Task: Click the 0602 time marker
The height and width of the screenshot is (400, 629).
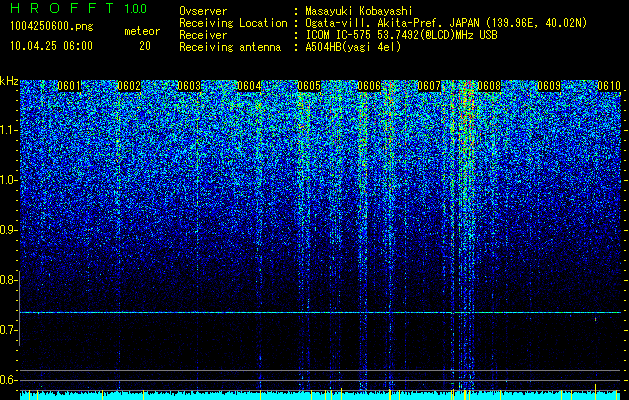Action: tap(129, 86)
